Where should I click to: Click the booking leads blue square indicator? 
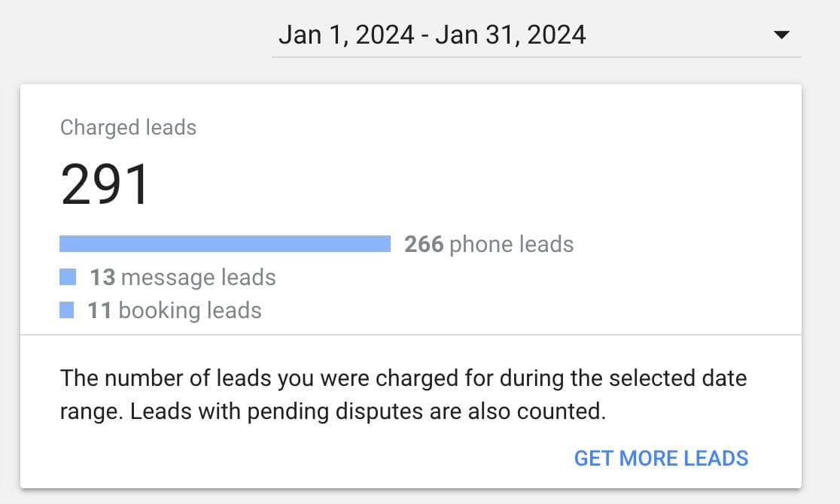(66, 309)
